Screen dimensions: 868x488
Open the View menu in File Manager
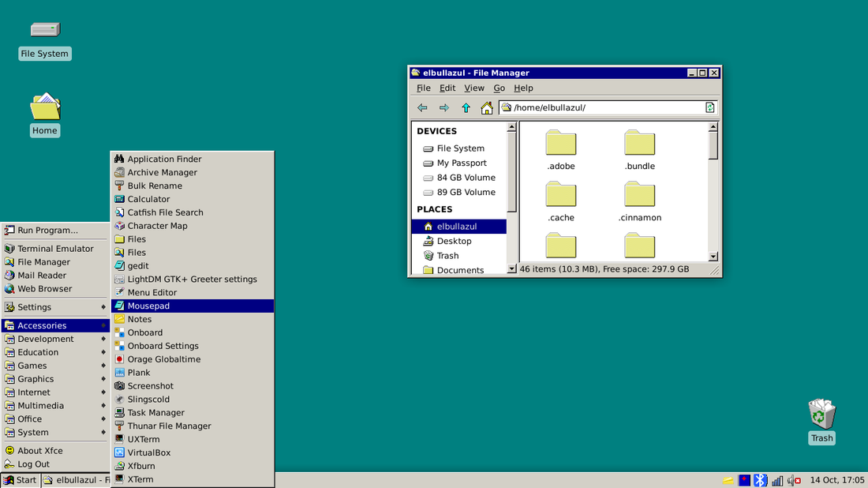point(473,88)
